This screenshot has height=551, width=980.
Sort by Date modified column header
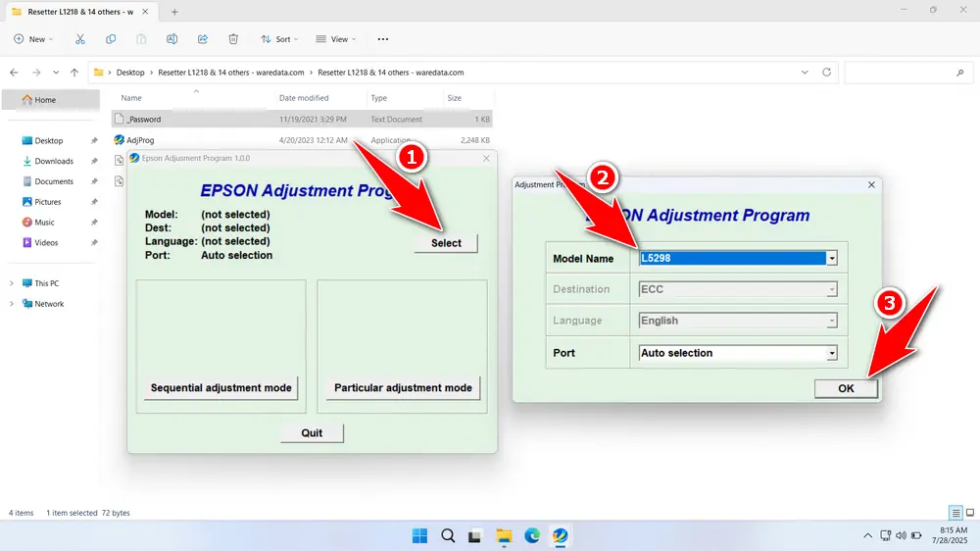click(x=304, y=98)
